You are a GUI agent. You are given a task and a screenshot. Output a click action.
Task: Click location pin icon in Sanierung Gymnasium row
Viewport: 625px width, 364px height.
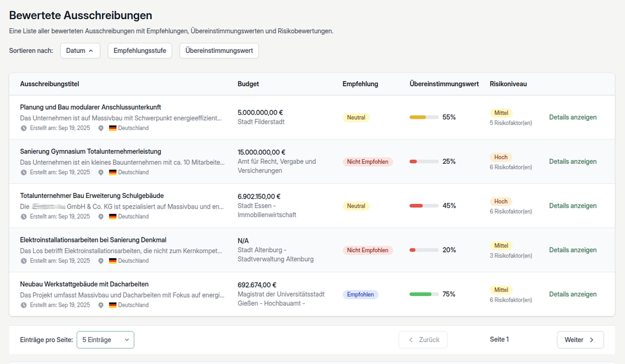click(x=101, y=172)
